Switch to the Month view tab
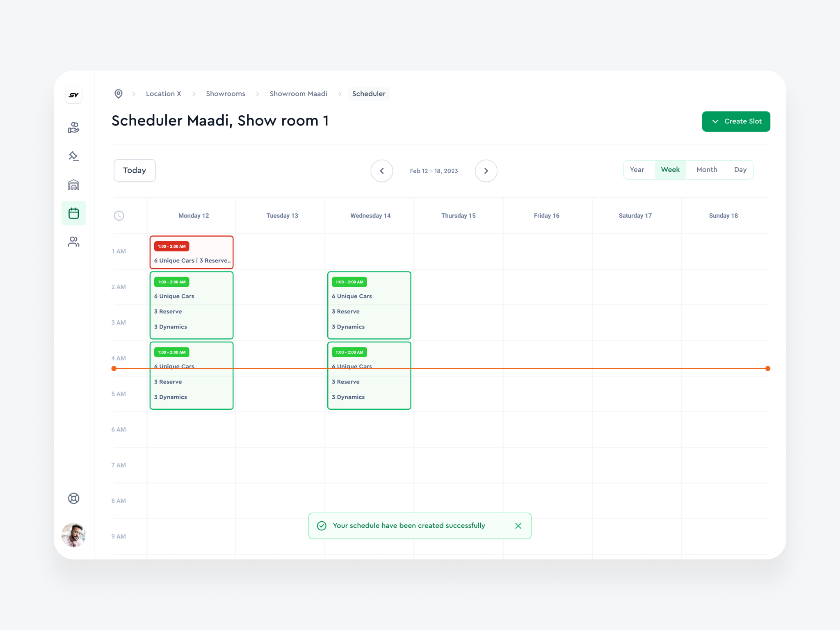This screenshot has width=840, height=630. point(707,170)
